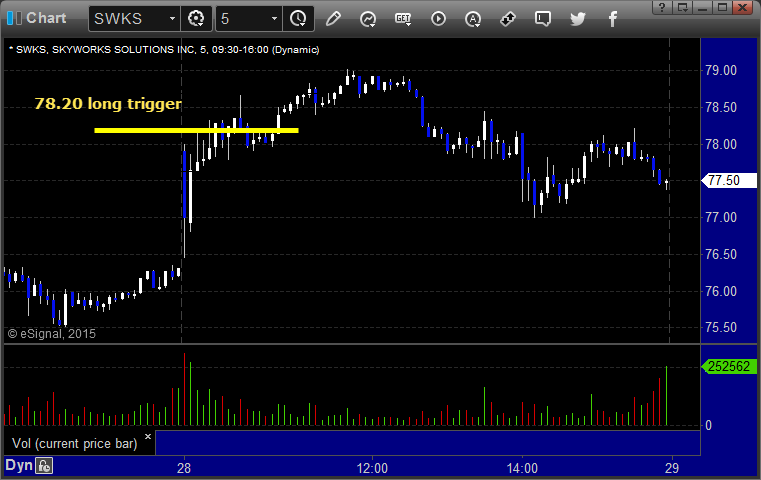This screenshot has width=761, height=480.
Task: Select the pencil drawing tool
Action: pyautogui.click(x=333, y=19)
